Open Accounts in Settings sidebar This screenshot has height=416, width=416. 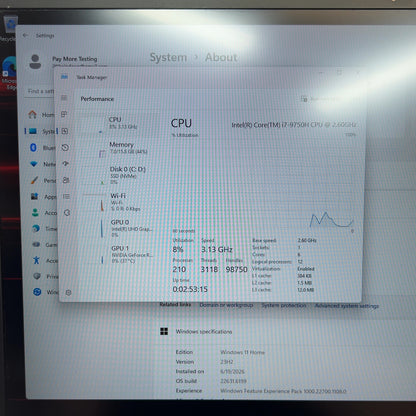pos(44,213)
